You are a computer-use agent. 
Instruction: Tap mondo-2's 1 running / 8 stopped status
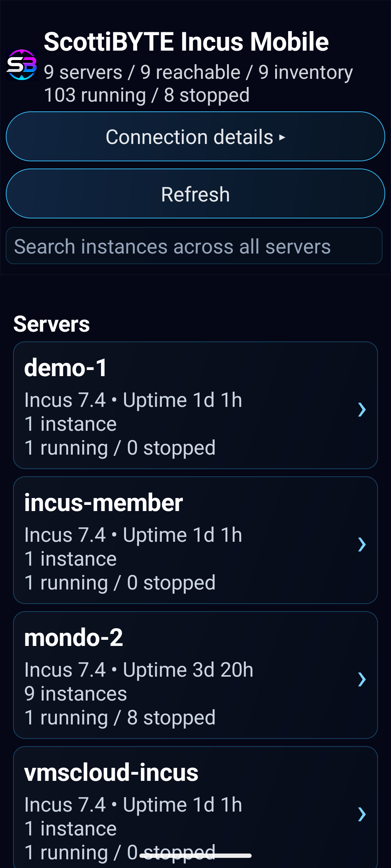tap(120, 718)
